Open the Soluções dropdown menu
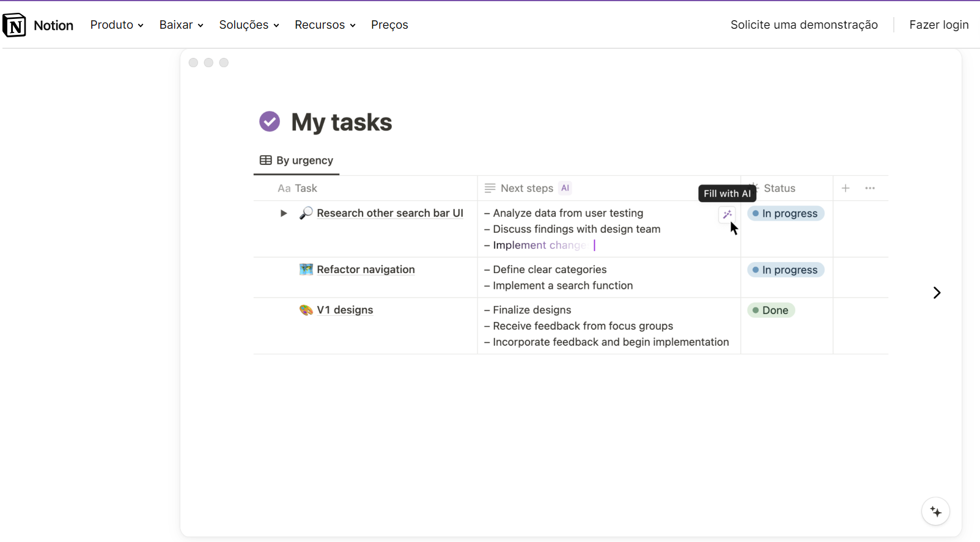Image resolution: width=980 pixels, height=542 pixels. [249, 25]
